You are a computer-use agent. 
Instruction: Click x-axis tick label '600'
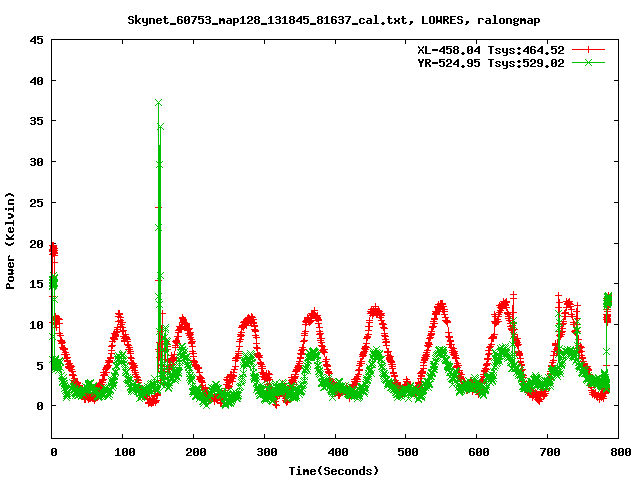(x=478, y=452)
